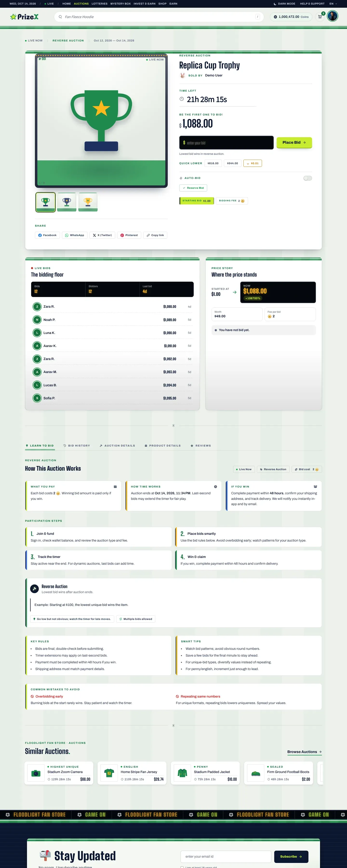Open the Reviews tab
The width and height of the screenshot is (347, 868).
[x=201, y=446]
